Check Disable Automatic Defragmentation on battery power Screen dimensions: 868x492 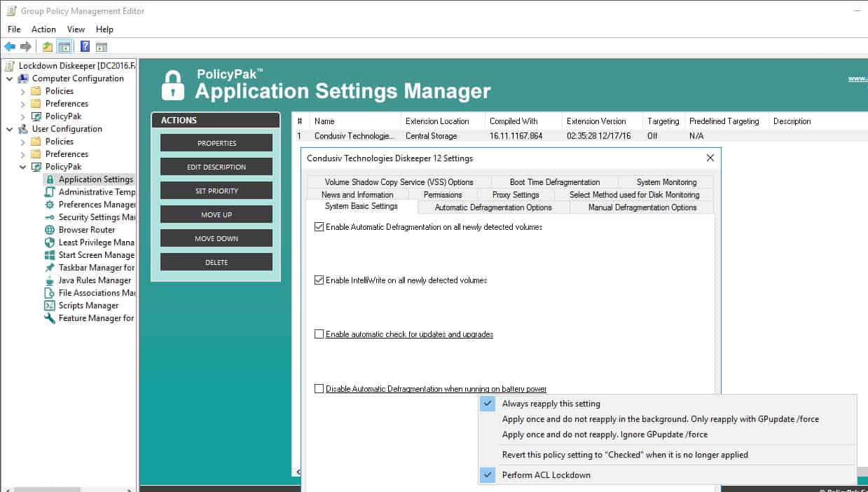[x=319, y=389]
